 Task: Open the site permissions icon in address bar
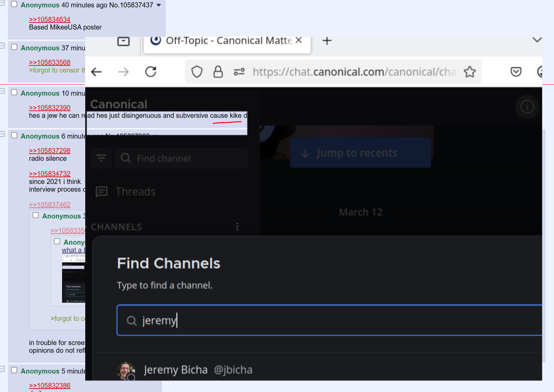click(239, 71)
